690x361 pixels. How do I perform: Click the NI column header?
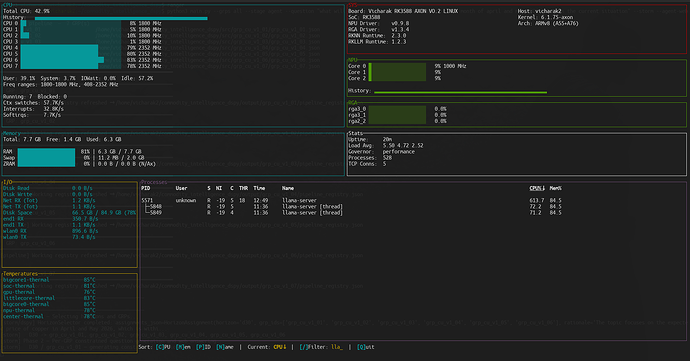(x=219, y=188)
